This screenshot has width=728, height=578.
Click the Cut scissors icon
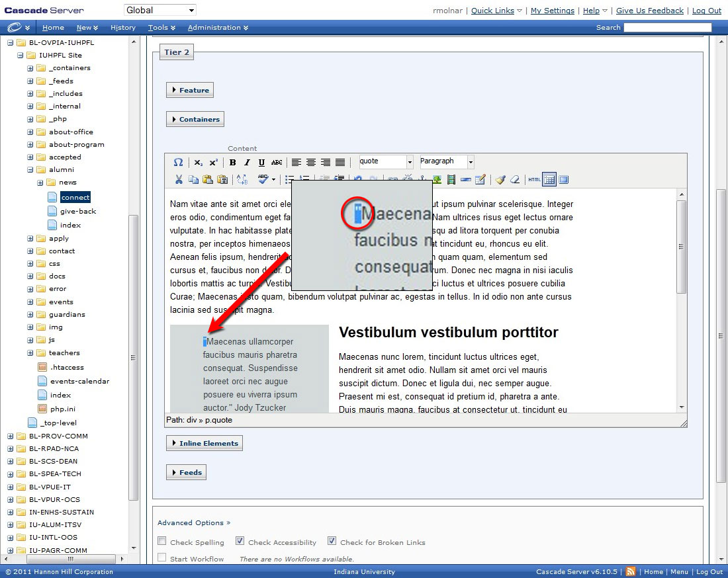coord(179,179)
